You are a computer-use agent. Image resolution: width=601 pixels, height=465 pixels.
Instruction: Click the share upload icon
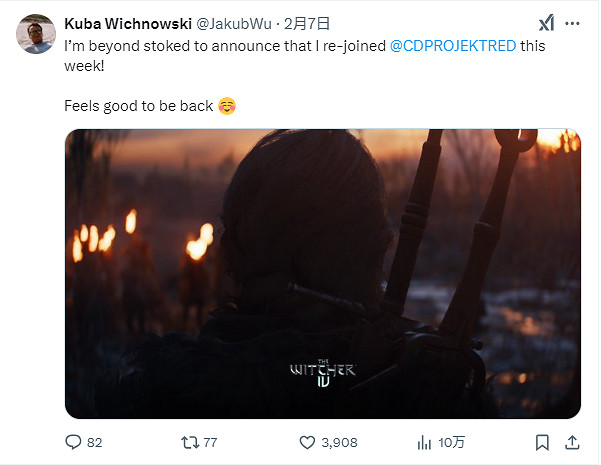[x=572, y=441]
